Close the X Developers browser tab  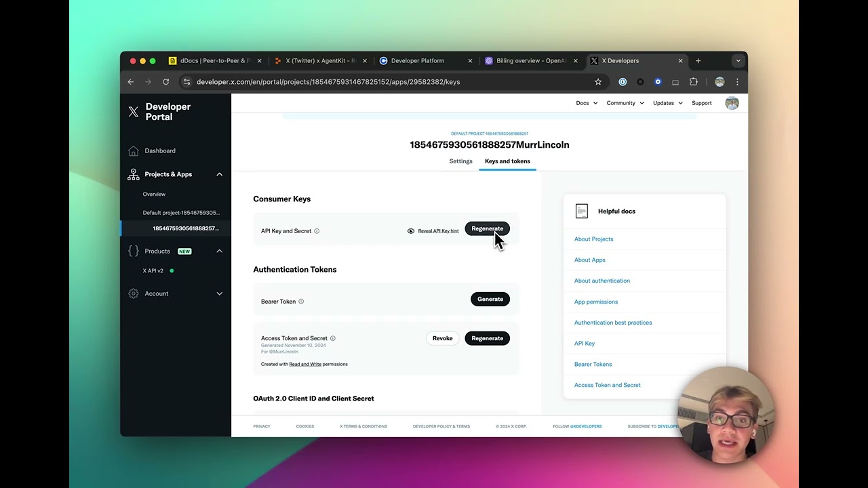(x=680, y=60)
